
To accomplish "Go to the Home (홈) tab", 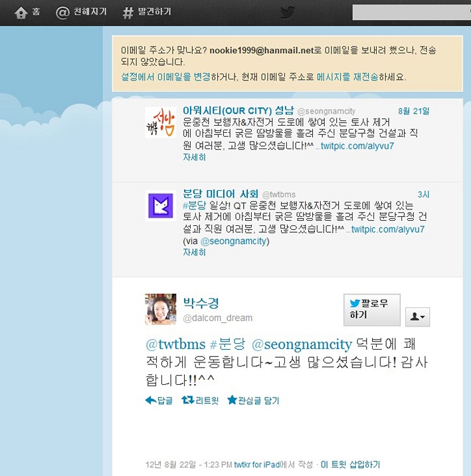I will [27, 13].
